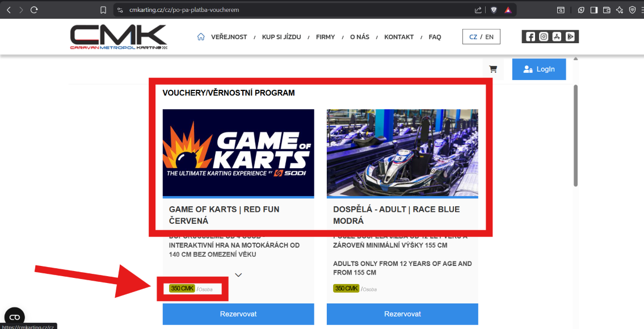Open the CMK Instagram icon
This screenshot has width=644, height=329.
tap(544, 37)
